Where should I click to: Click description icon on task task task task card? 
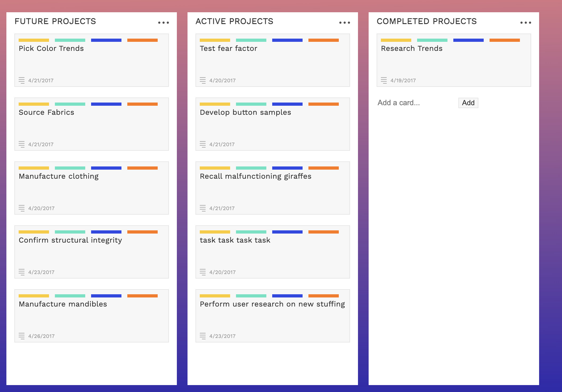tap(203, 272)
